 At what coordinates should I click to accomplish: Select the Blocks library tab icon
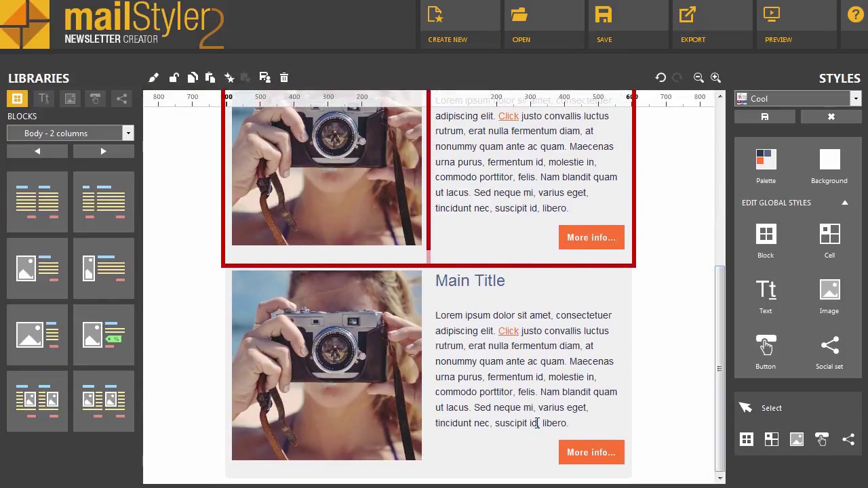click(17, 98)
